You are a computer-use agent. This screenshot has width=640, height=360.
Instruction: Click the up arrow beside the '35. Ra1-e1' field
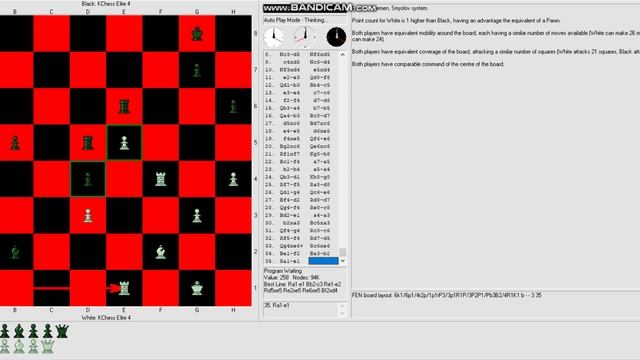tap(342, 306)
